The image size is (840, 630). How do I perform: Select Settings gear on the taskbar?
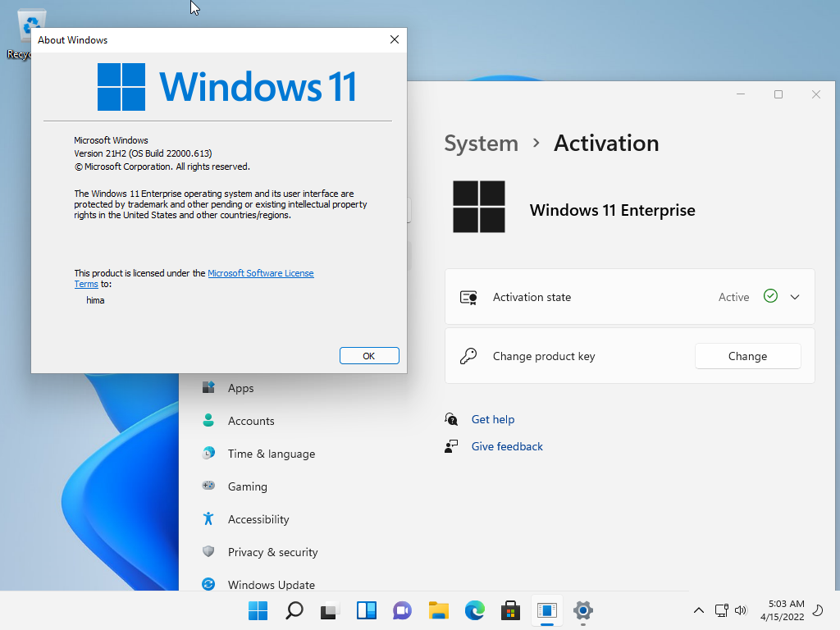(583, 610)
